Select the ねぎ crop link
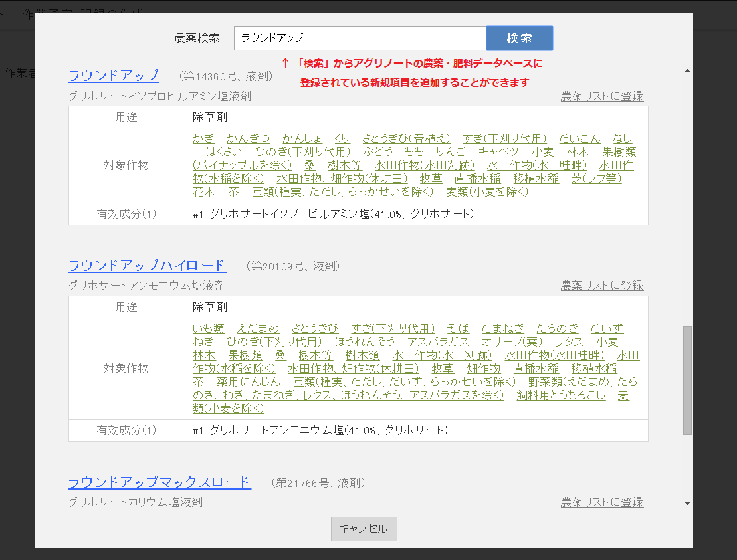737x560 pixels. tap(203, 342)
